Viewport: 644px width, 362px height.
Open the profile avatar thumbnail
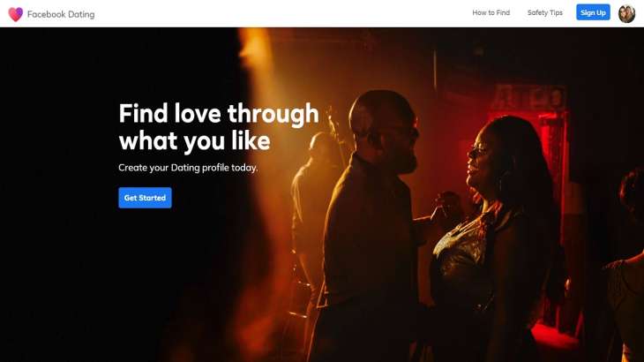pos(626,14)
